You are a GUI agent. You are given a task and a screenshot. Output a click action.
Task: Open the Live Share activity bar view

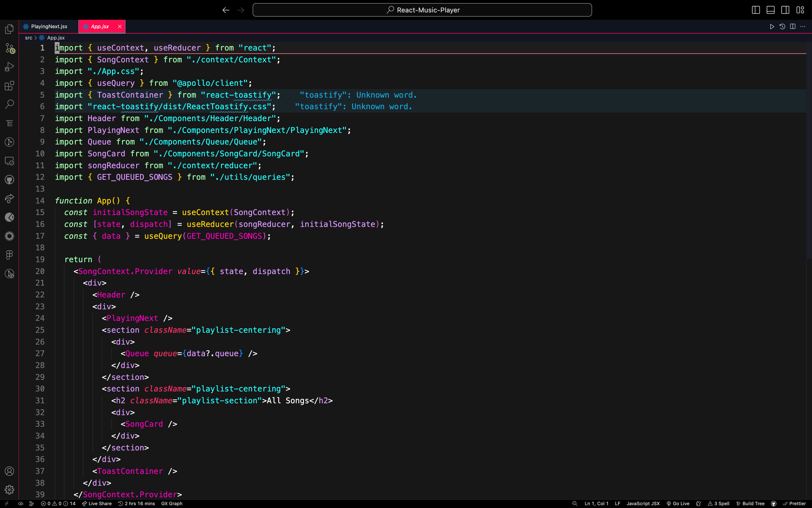click(x=9, y=199)
